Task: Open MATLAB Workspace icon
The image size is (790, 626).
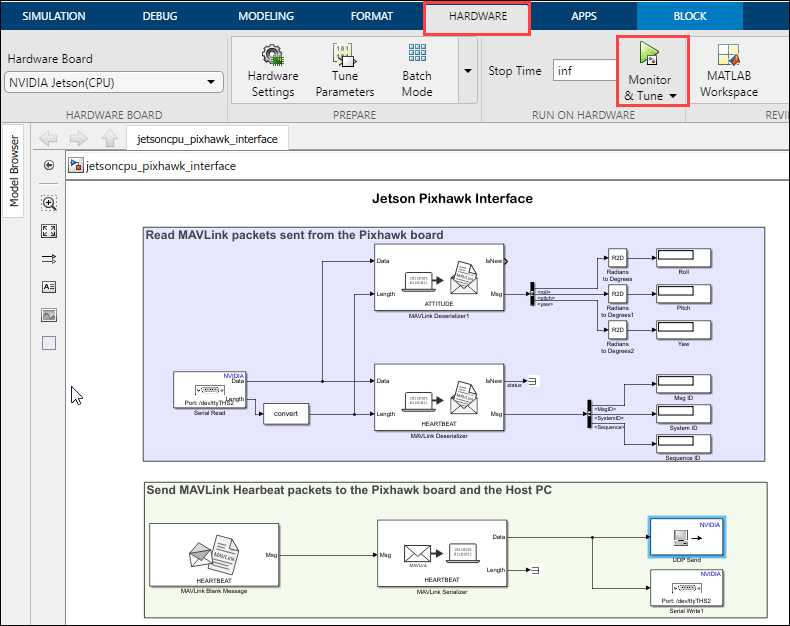Action: pyautogui.click(x=729, y=54)
